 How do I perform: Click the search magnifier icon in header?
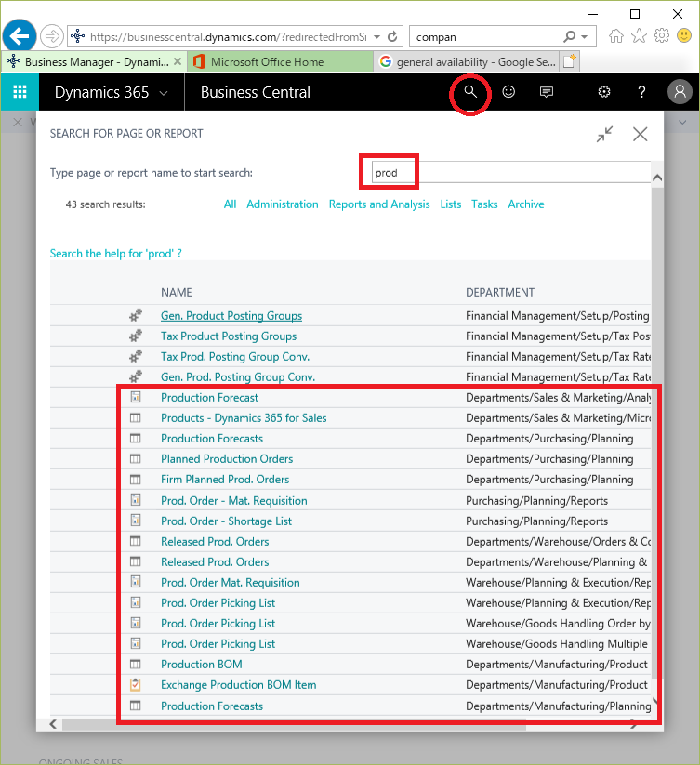tap(469, 92)
